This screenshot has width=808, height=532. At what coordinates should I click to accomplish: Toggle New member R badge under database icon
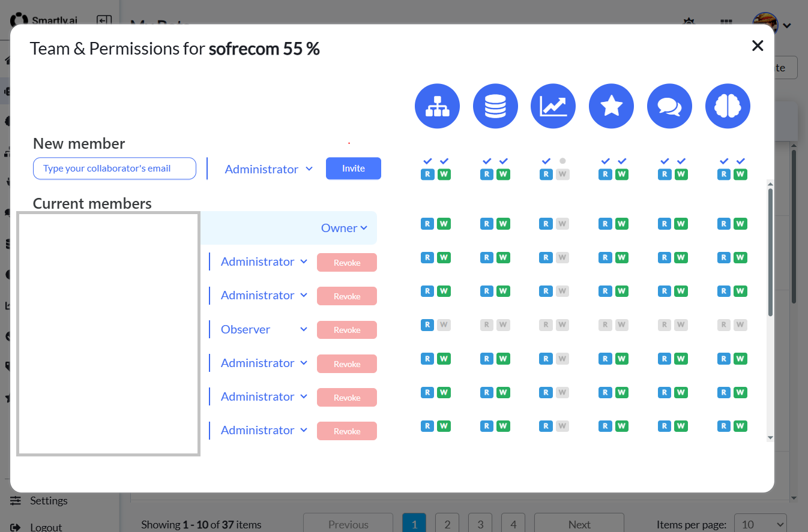point(487,175)
